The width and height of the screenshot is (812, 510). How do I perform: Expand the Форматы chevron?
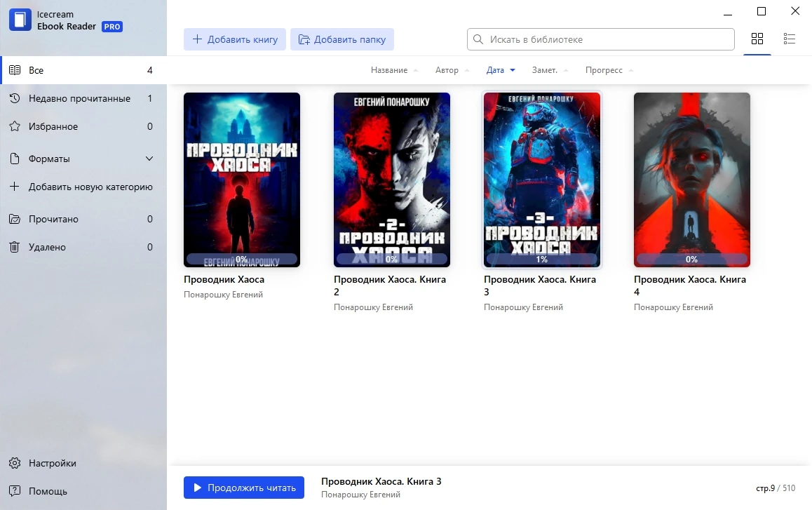point(149,159)
